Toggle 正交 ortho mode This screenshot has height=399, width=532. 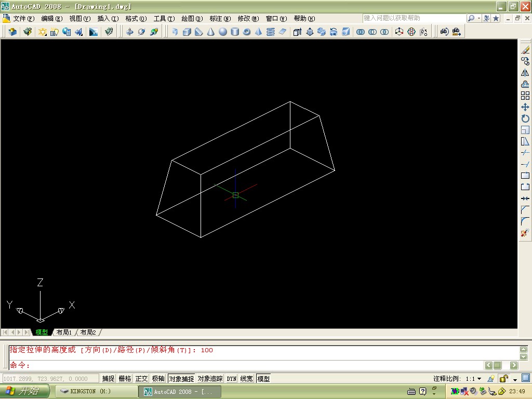(141, 378)
